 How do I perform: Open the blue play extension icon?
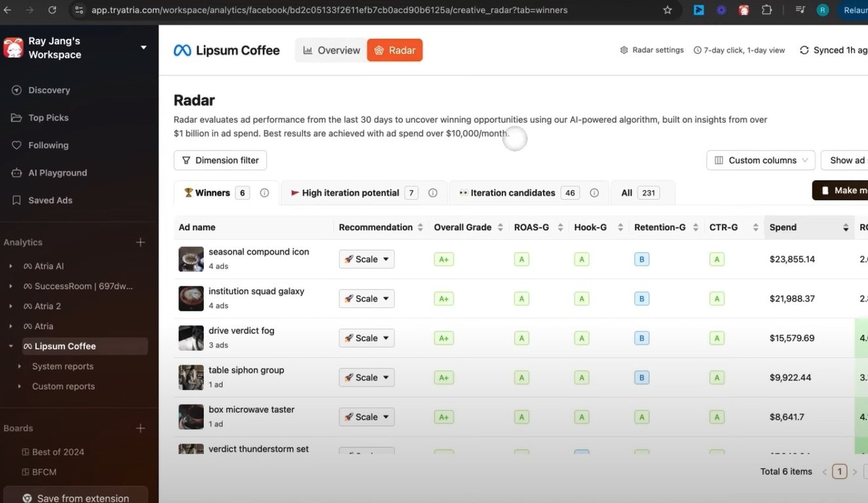pyautogui.click(x=699, y=10)
